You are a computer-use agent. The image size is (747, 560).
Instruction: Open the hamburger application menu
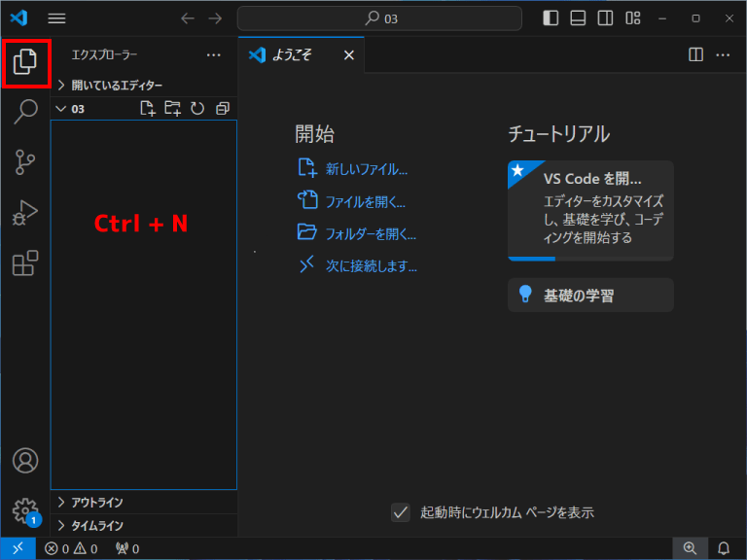[56, 18]
